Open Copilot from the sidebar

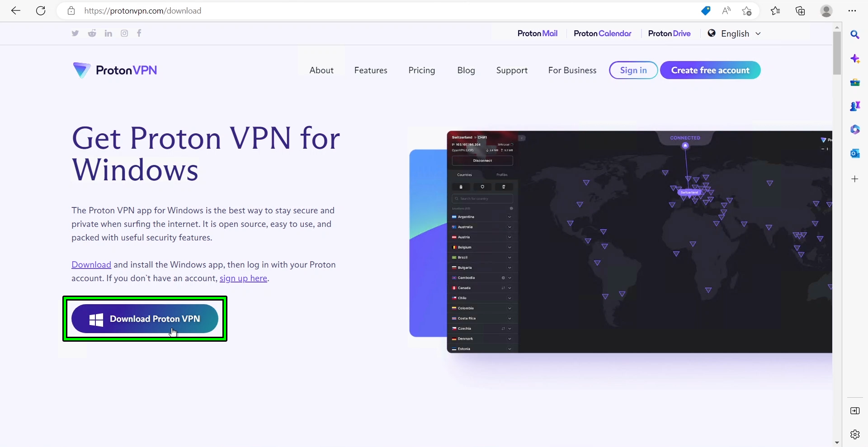856,59
